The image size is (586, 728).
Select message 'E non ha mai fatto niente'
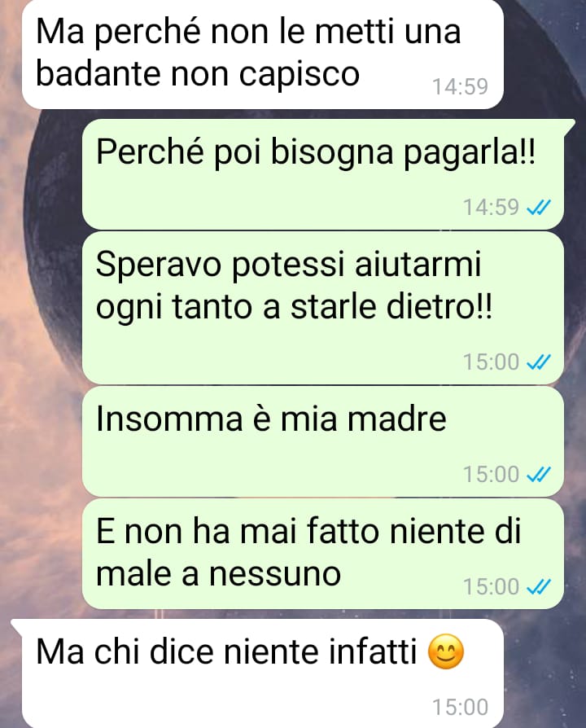[323, 554]
